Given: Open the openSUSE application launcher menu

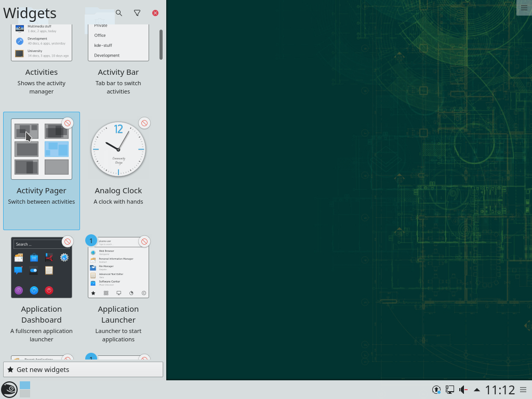Looking at the screenshot, I should pos(9,389).
